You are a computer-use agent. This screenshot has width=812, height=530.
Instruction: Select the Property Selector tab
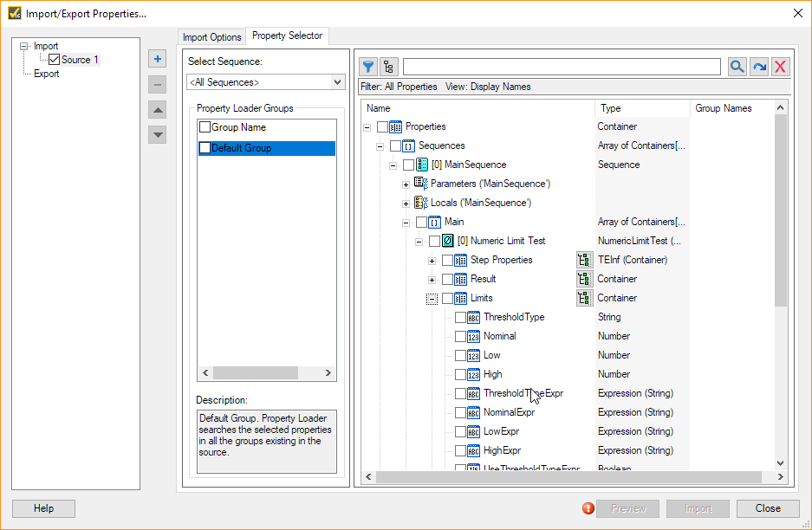(x=288, y=36)
